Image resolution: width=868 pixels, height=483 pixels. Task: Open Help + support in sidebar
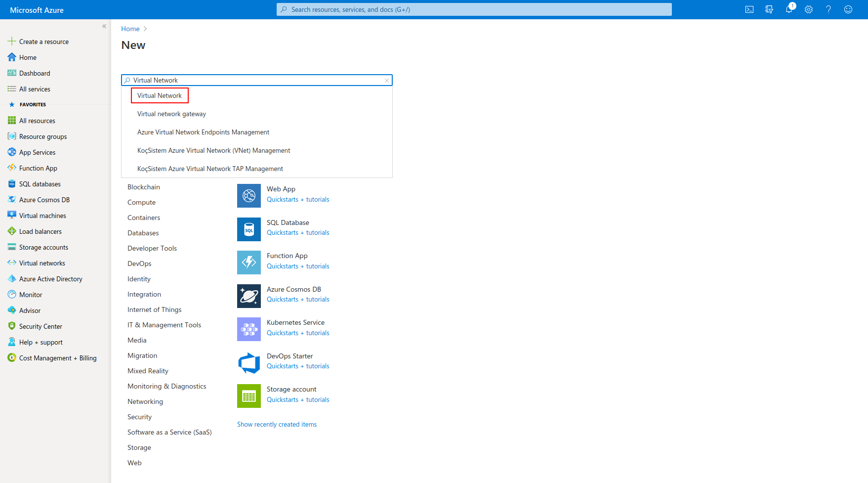35,342
